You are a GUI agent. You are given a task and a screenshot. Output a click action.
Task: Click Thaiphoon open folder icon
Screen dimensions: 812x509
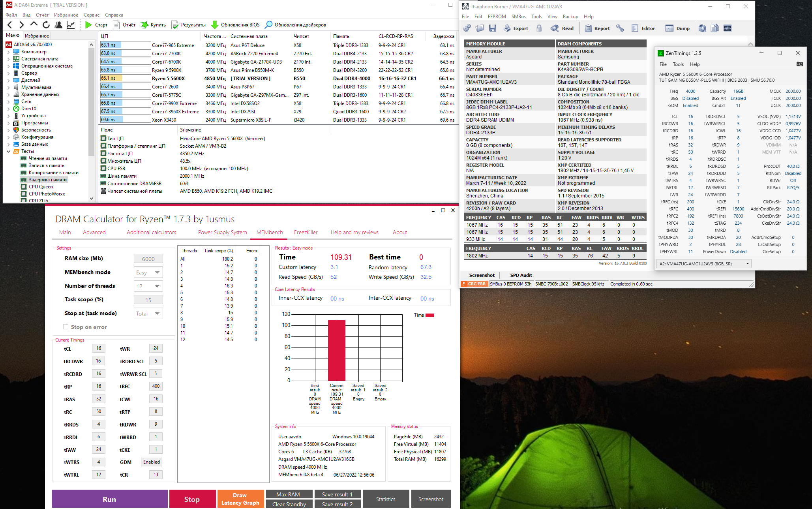(480, 28)
